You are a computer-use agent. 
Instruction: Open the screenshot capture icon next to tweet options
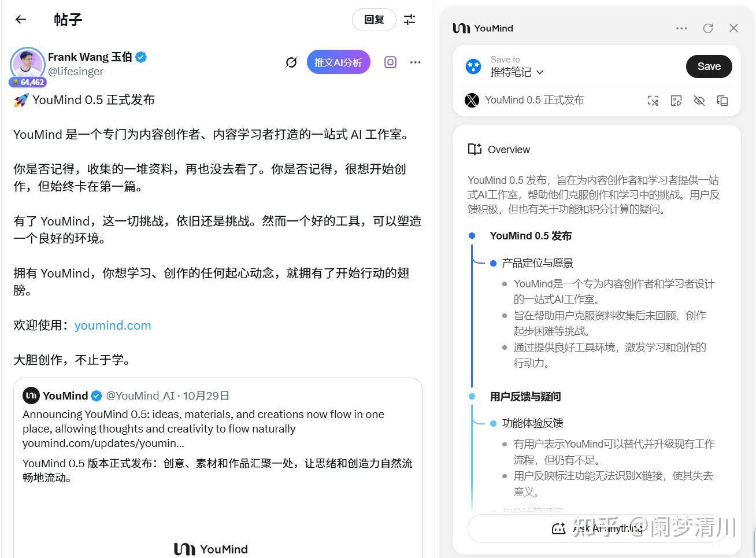[390, 62]
